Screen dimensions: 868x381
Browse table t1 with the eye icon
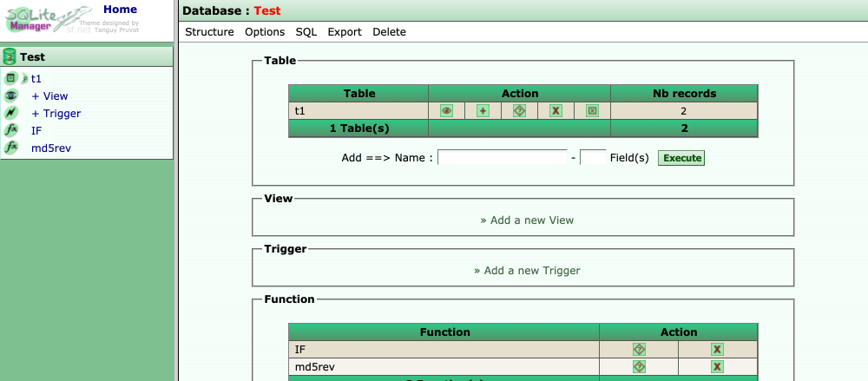click(x=446, y=111)
